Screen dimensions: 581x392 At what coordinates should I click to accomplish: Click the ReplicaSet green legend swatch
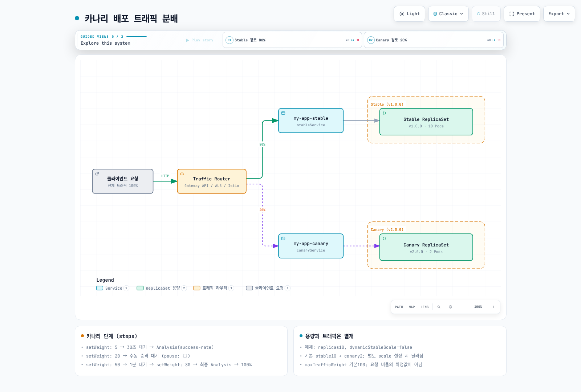[140, 288]
